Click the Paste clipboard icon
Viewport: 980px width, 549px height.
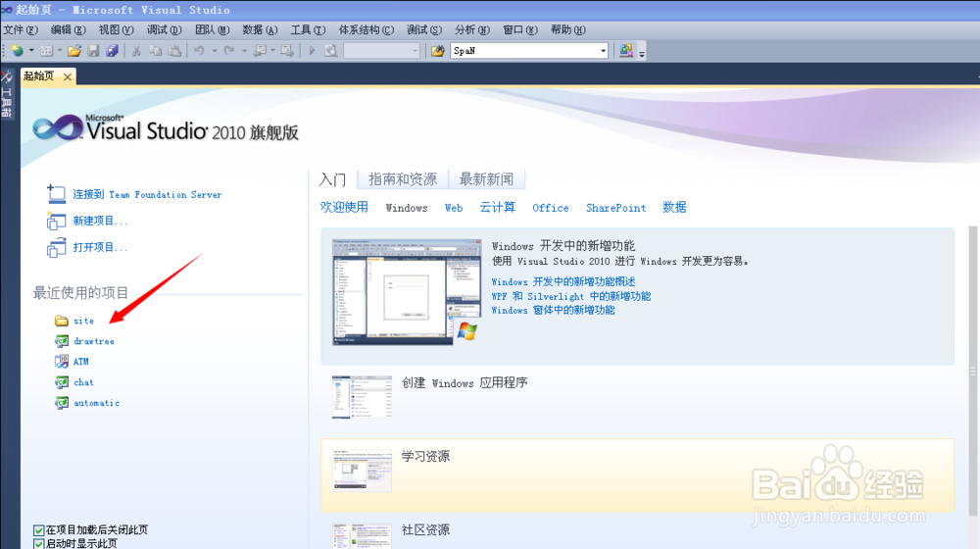point(175,51)
